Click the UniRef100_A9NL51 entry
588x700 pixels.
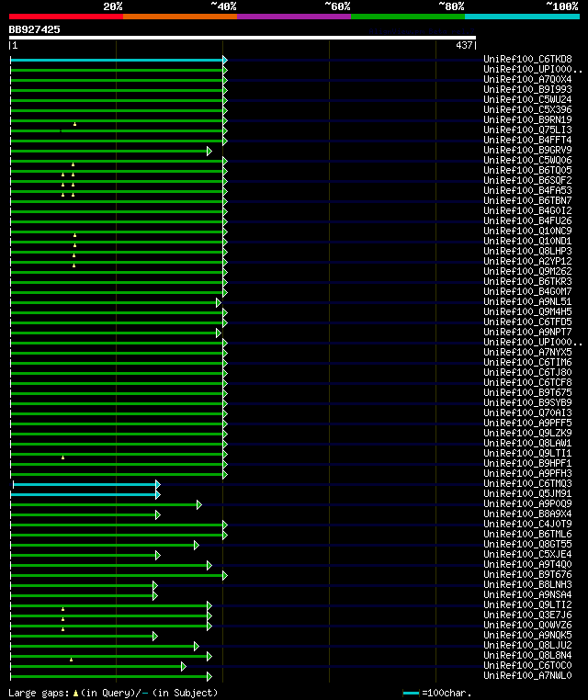click(x=527, y=302)
